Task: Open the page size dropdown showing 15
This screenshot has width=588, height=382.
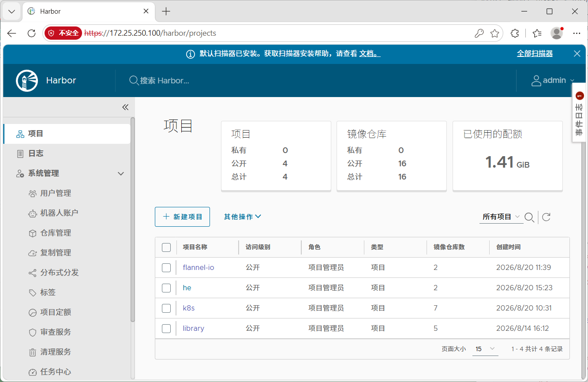Action: click(x=485, y=349)
